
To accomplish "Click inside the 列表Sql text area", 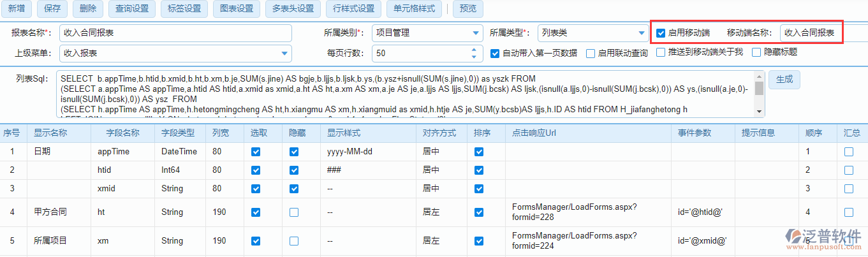I will (x=405, y=94).
